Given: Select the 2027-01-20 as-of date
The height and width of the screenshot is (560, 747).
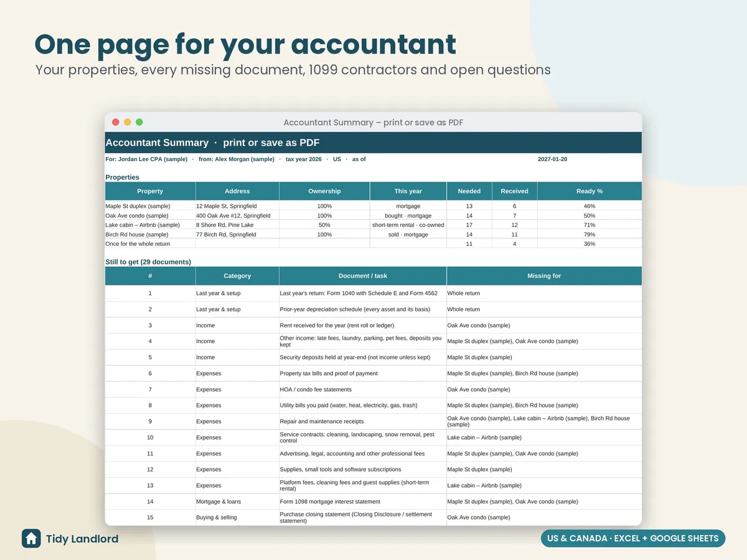Looking at the screenshot, I should click(552, 159).
